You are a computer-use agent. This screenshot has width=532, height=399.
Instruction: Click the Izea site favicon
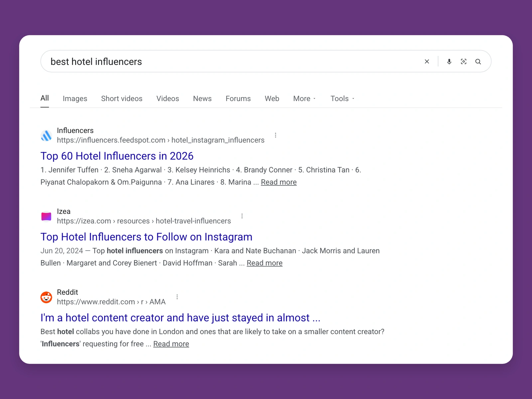[46, 216]
